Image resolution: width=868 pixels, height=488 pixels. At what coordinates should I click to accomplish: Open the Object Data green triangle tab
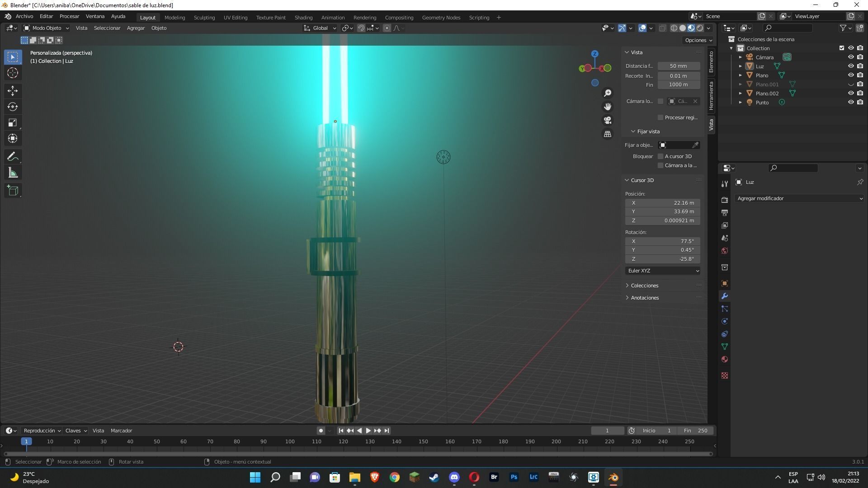click(725, 347)
